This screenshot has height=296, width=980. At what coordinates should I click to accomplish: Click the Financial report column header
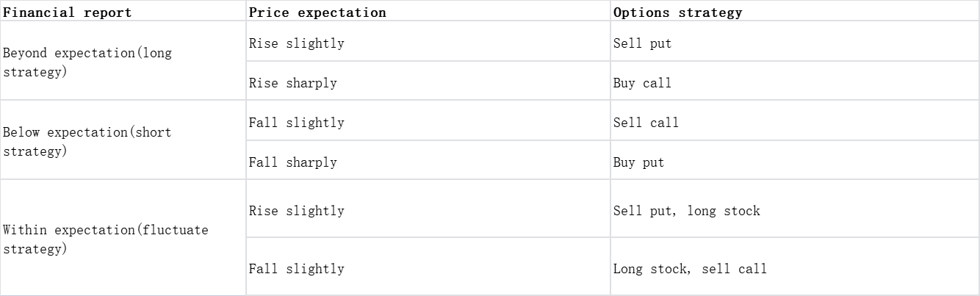(x=68, y=12)
